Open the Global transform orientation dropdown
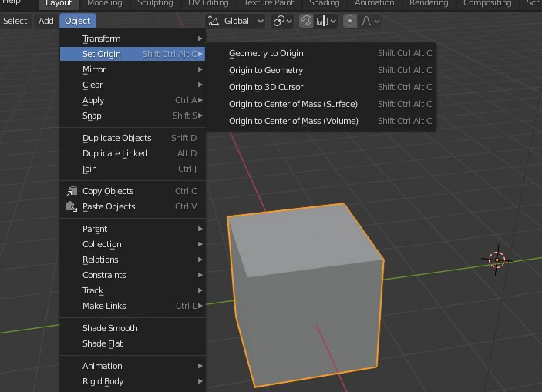The width and height of the screenshot is (542, 392). 237,21
